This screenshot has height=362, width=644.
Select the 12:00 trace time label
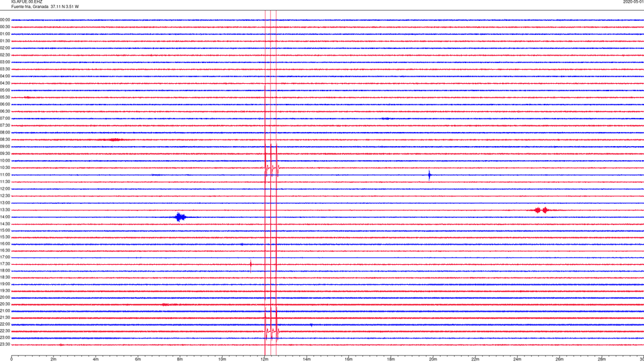coord(5,189)
